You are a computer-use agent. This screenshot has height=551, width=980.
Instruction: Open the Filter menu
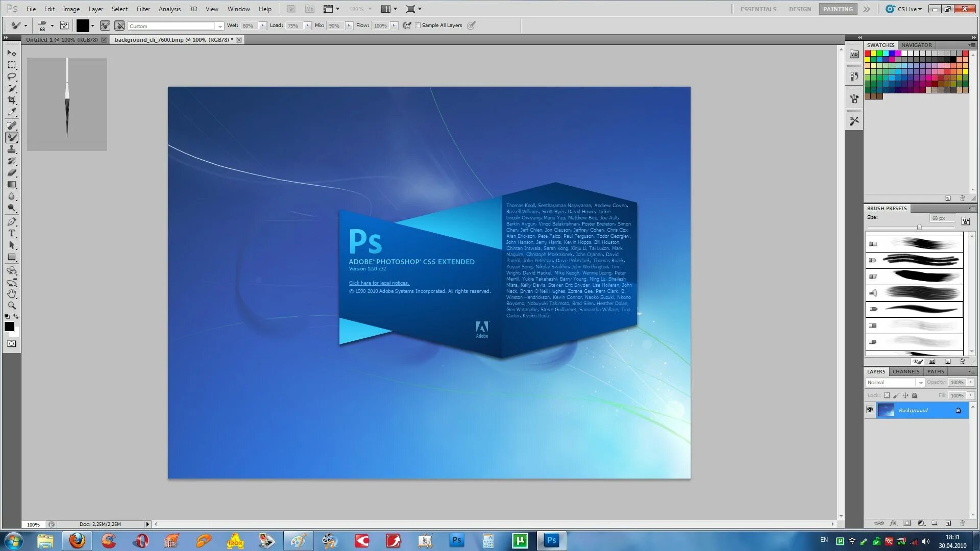[x=143, y=9]
